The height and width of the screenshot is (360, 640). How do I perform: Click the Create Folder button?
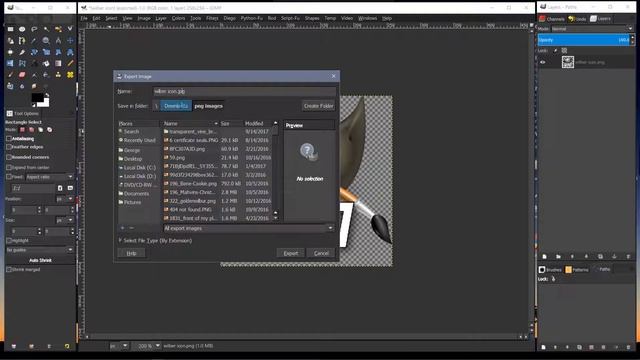tap(318, 106)
